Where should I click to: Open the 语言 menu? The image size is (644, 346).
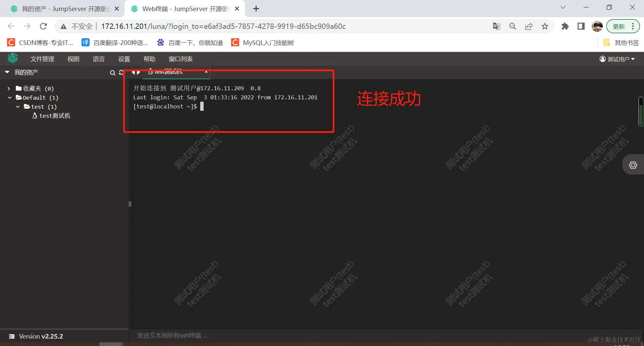(99, 59)
